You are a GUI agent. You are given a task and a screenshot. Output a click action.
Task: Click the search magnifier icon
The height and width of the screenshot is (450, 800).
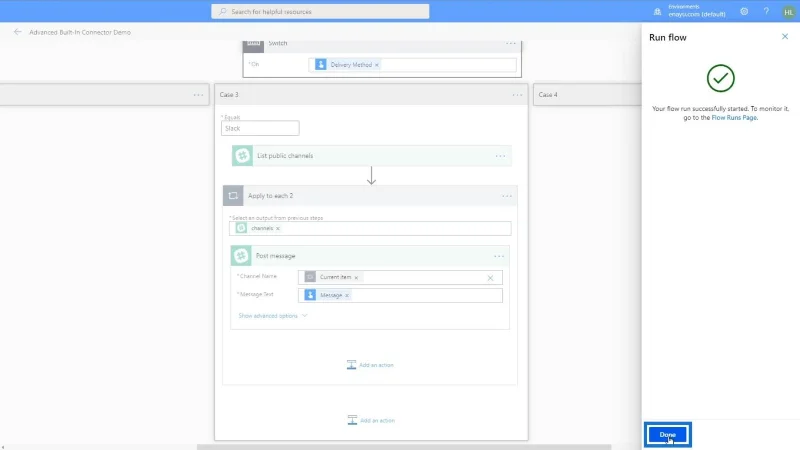click(222, 11)
